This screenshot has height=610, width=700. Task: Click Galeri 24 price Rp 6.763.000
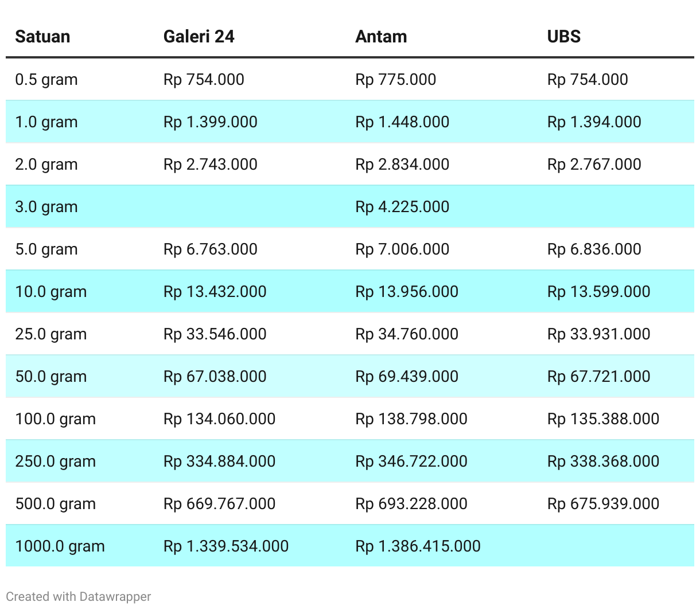210,249
